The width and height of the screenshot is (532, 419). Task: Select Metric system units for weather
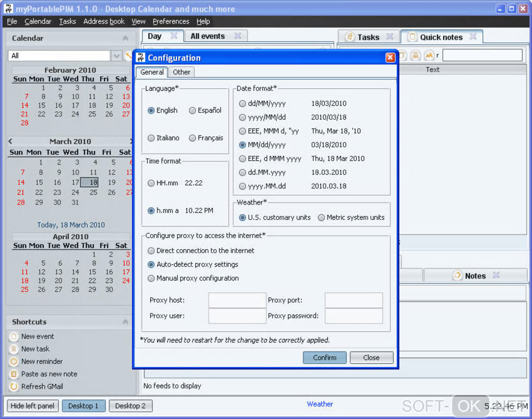321,218
